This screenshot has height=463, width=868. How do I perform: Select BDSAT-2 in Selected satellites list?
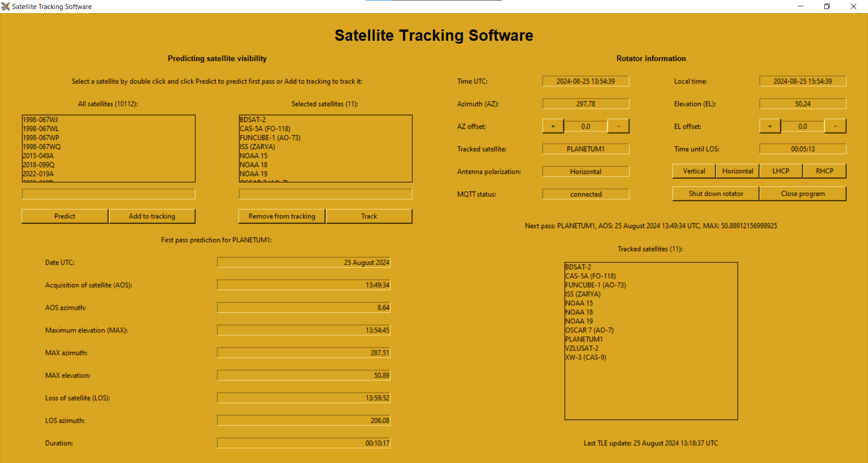pos(325,120)
